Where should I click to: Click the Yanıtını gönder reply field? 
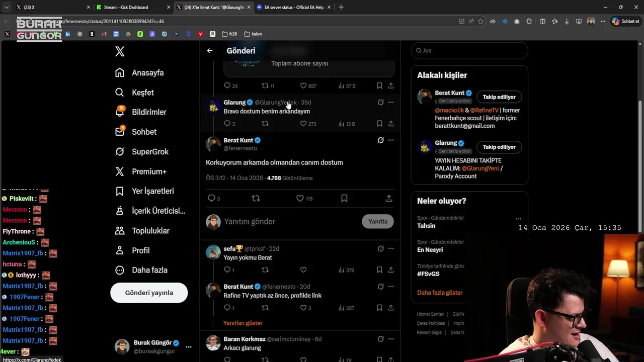click(x=291, y=222)
